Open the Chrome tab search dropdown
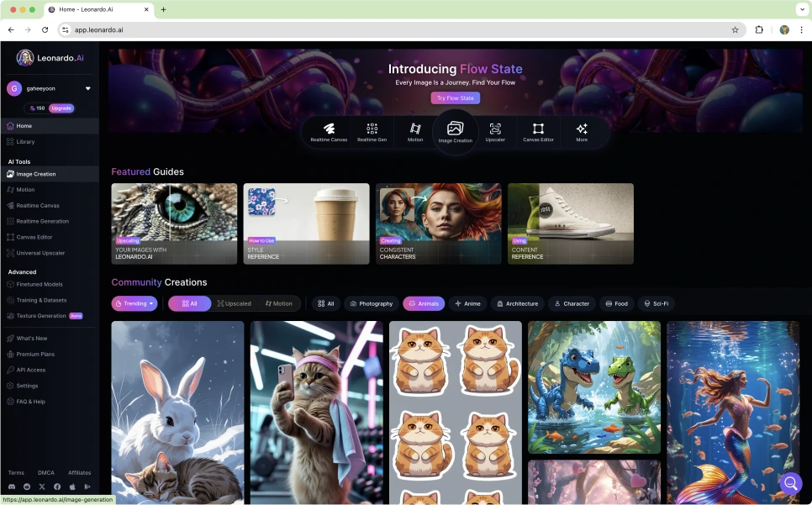 802,9
